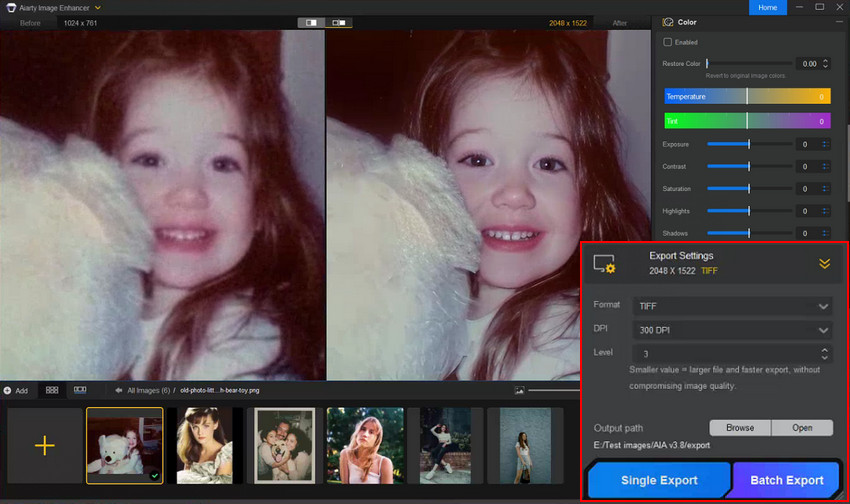Click the right panel vertical scrollbar
850x504 pixels.
[847, 163]
